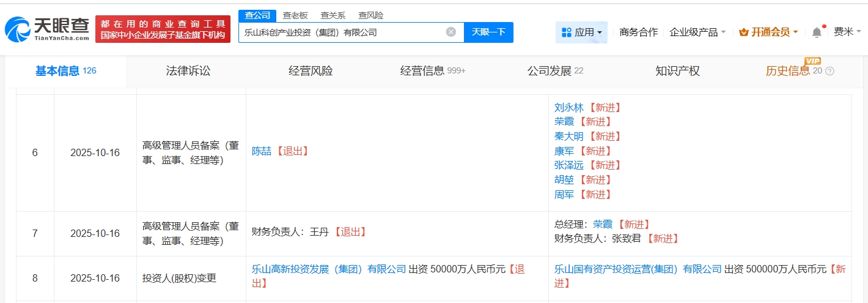Select the 查关系 search tab

pyautogui.click(x=333, y=15)
